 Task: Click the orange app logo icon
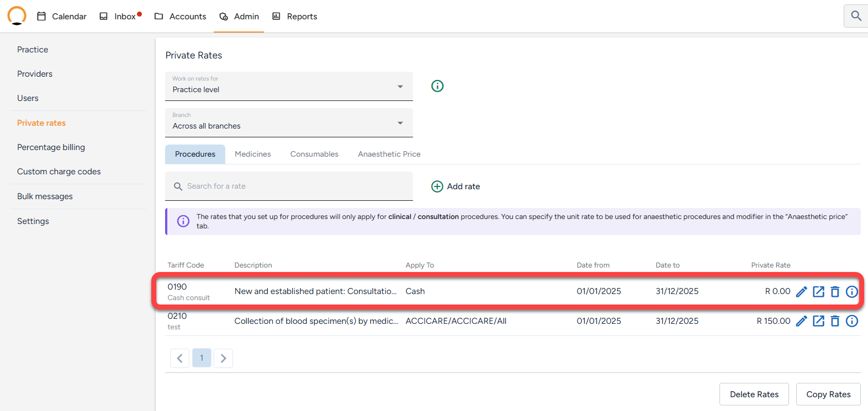point(17,16)
